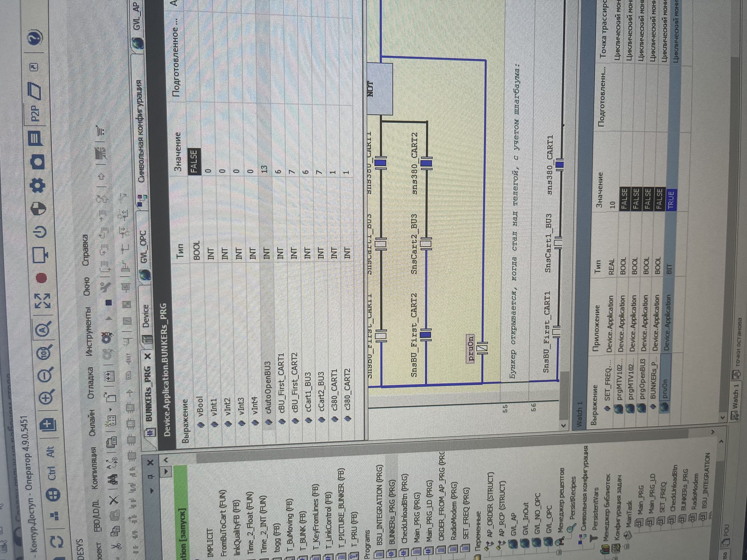Screen dimensions: 747x560
Task: Open the Онлайн menu
Action: point(92,423)
